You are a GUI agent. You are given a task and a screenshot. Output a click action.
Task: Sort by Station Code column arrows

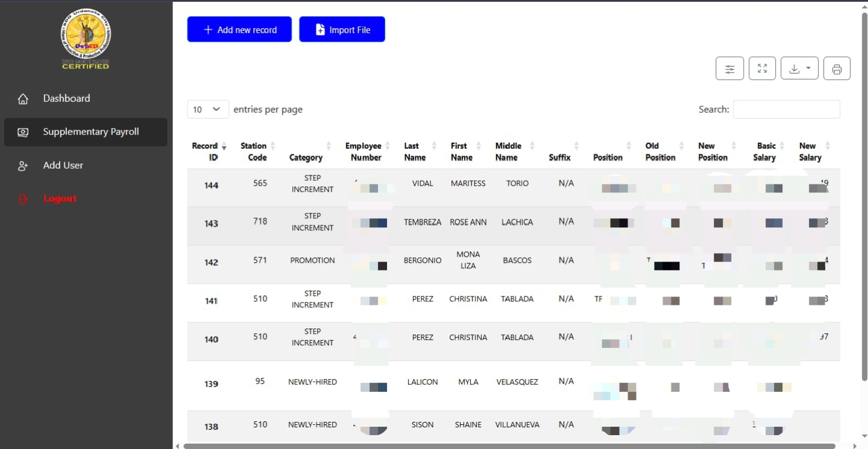(272, 146)
